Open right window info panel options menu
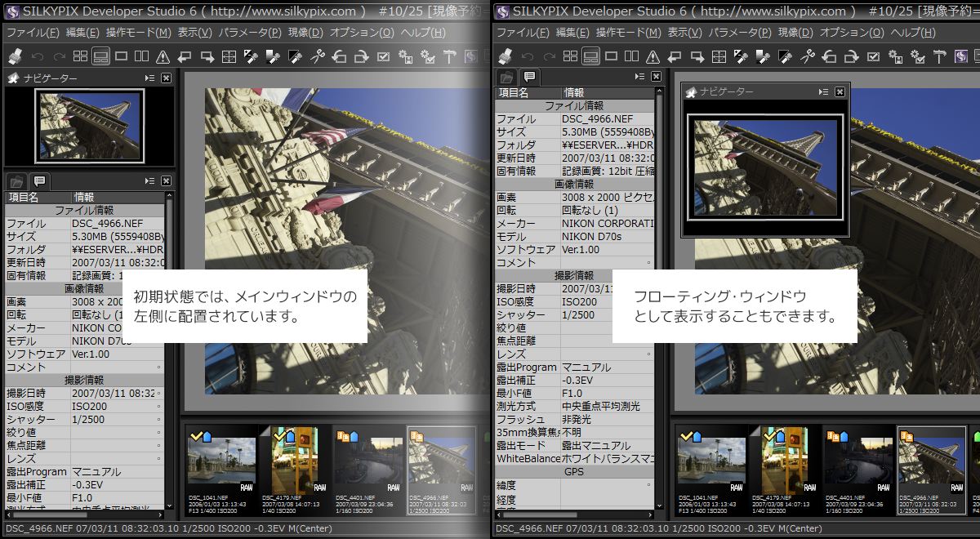The width and height of the screenshot is (980, 539). 640,77
